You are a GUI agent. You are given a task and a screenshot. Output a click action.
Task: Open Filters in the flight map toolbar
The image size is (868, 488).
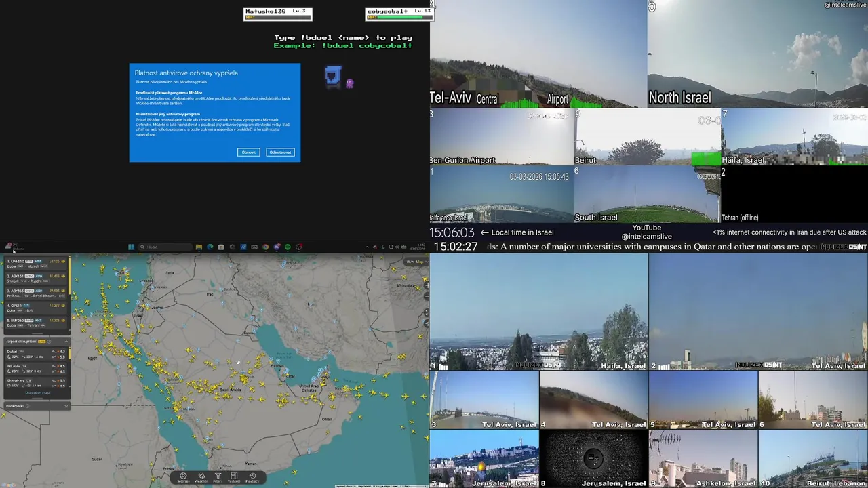pos(218,478)
